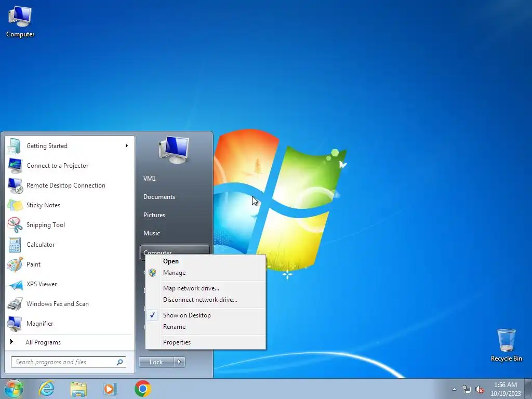Launch the Snipping Tool scissors icon
This screenshot has height=399, width=532.
(15, 224)
